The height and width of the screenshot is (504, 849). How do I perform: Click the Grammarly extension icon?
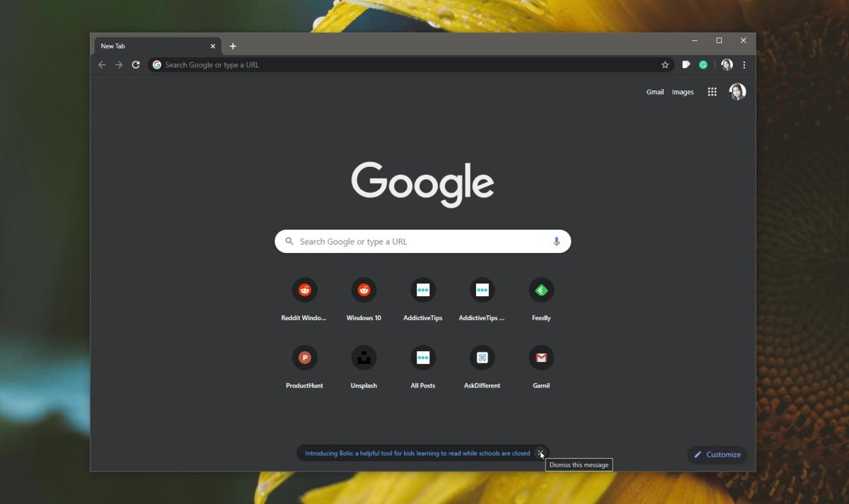[x=704, y=64]
